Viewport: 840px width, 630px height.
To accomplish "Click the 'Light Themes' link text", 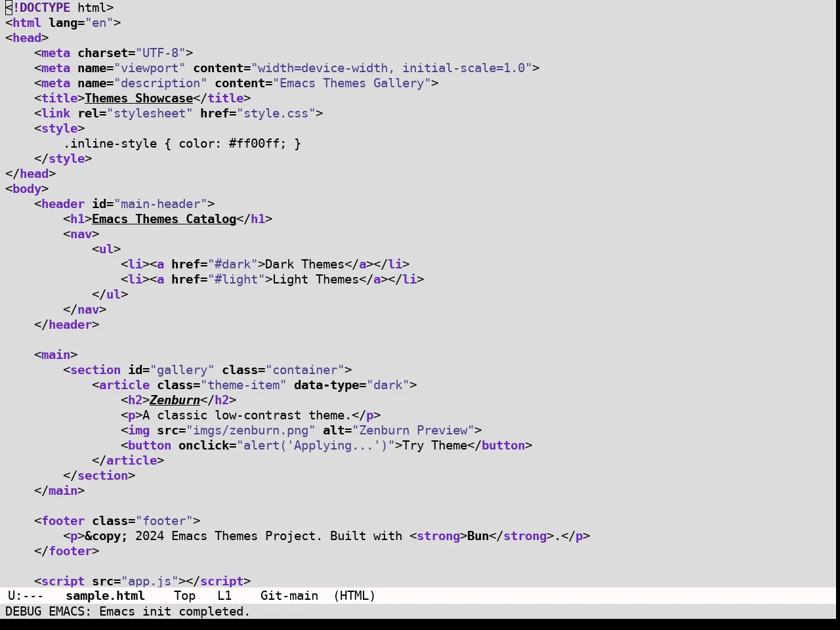I will click(x=316, y=280).
